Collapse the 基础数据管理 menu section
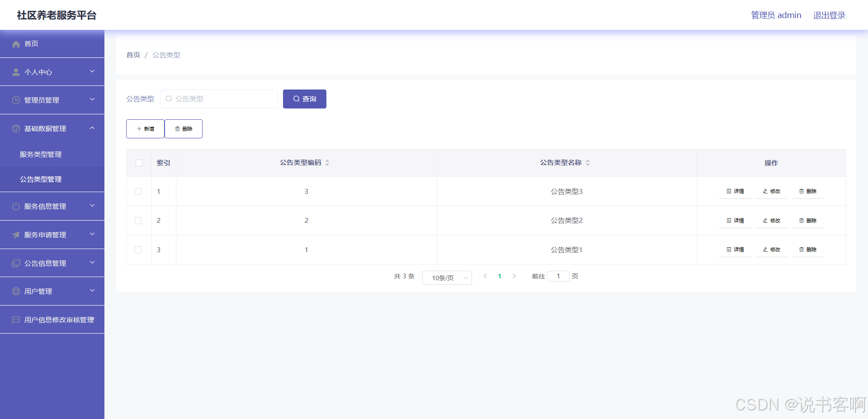 pyautogui.click(x=92, y=128)
